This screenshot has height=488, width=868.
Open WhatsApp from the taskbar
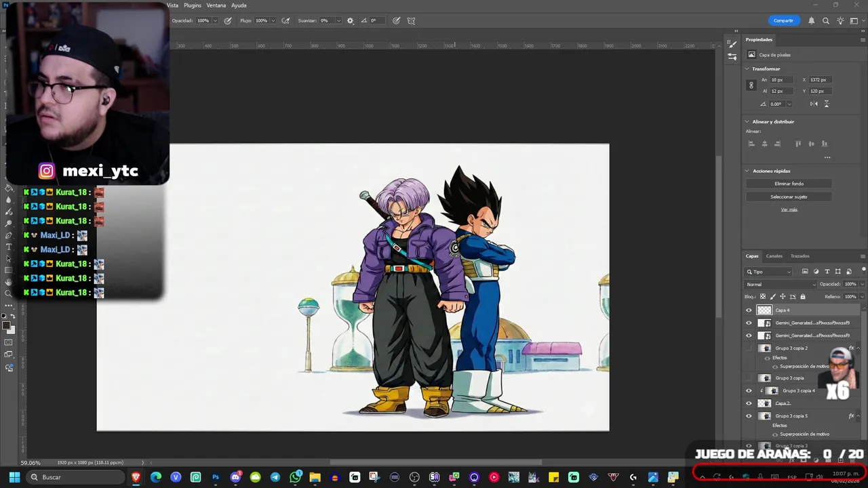[x=295, y=477]
